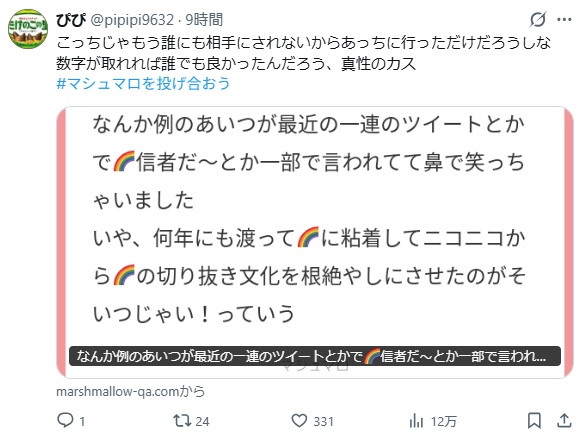Click the dark caption bar on card
Viewport: 584px width, 437px height.
point(315,356)
